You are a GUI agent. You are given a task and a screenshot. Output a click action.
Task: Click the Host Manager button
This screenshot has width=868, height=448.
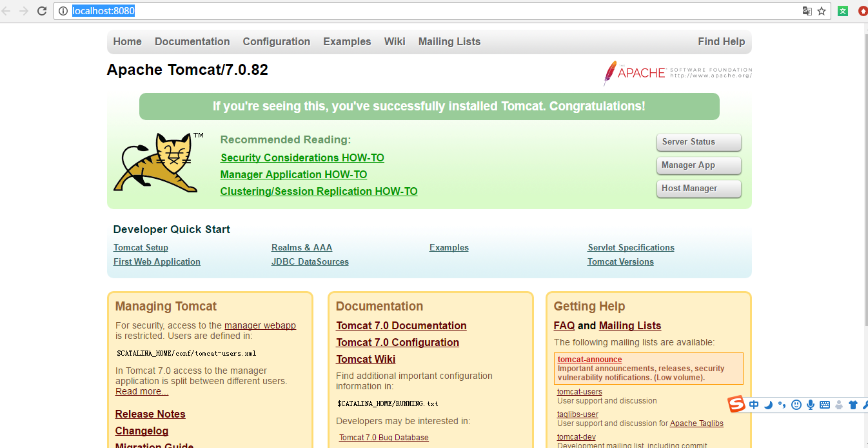coord(699,188)
